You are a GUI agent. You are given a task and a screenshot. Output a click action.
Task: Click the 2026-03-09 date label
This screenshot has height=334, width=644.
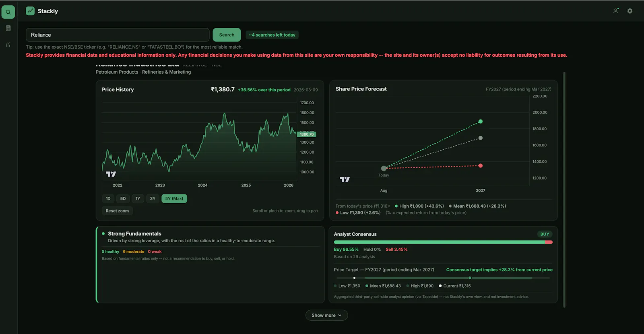pyautogui.click(x=305, y=90)
